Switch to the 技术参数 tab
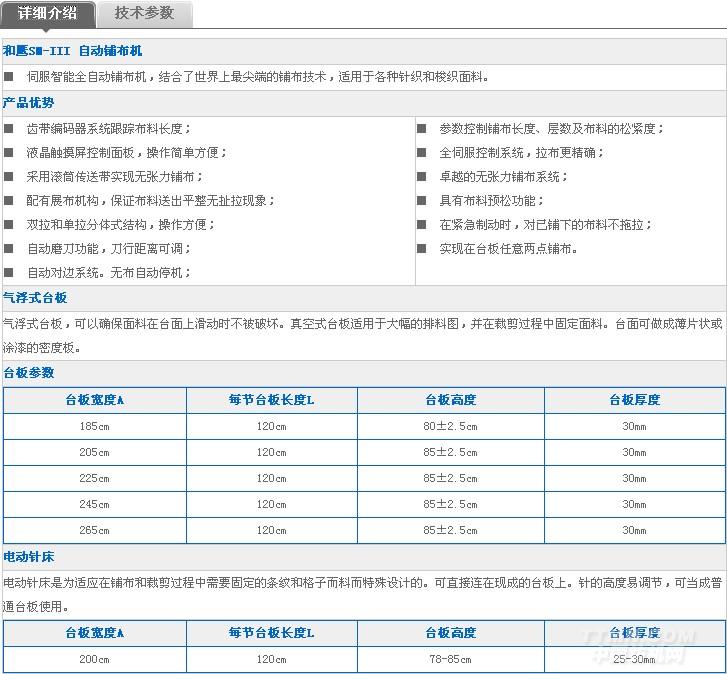This screenshot has height=674, width=727. pos(144,13)
